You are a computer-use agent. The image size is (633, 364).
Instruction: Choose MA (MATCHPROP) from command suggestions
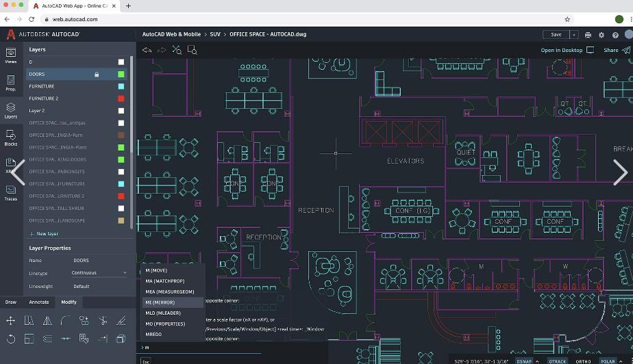tap(173, 281)
